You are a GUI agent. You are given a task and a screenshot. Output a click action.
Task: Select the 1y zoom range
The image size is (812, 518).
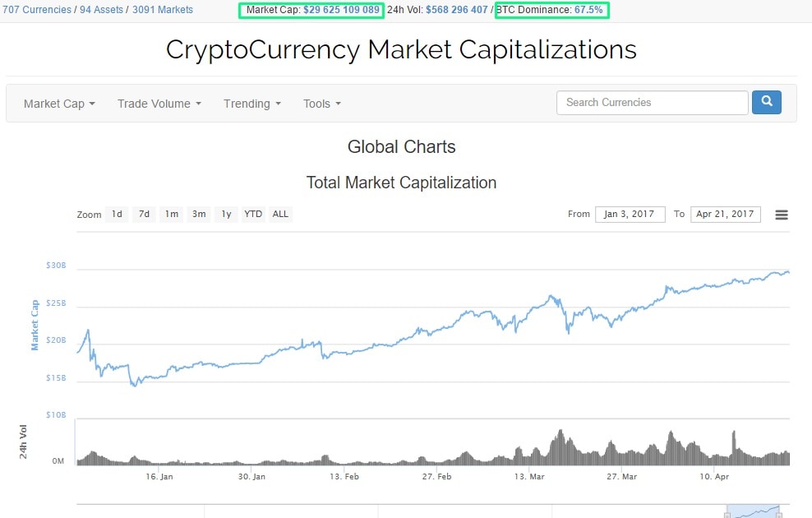tap(225, 214)
